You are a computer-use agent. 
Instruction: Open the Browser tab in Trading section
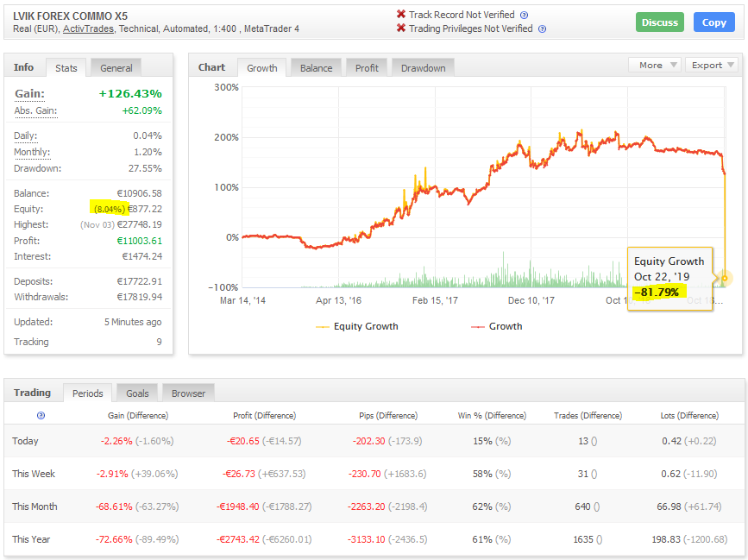(188, 393)
